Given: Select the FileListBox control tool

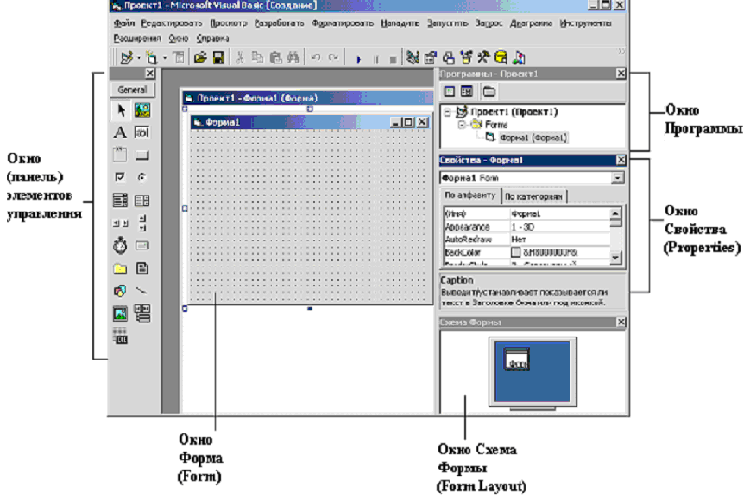Looking at the screenshot, I should point(142,268).
